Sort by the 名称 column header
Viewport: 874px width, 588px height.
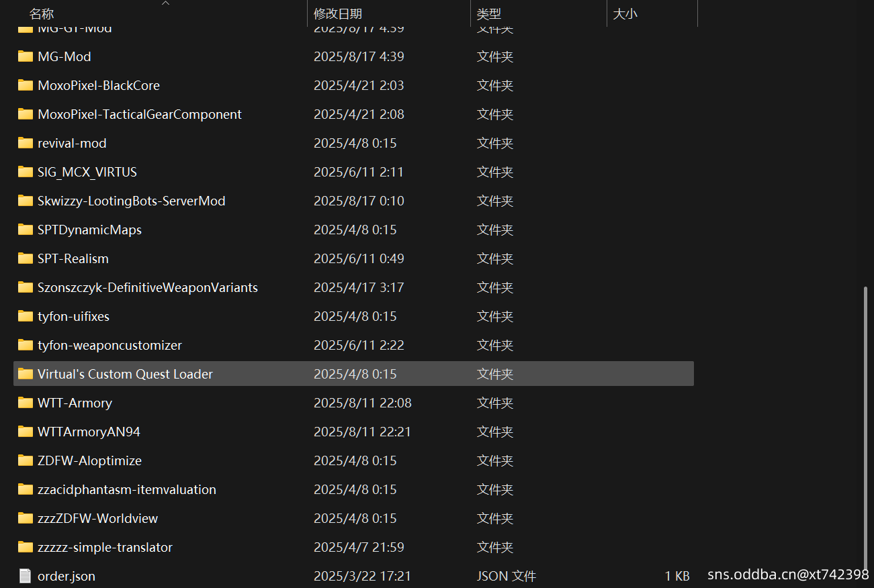(x=42, y=13)
